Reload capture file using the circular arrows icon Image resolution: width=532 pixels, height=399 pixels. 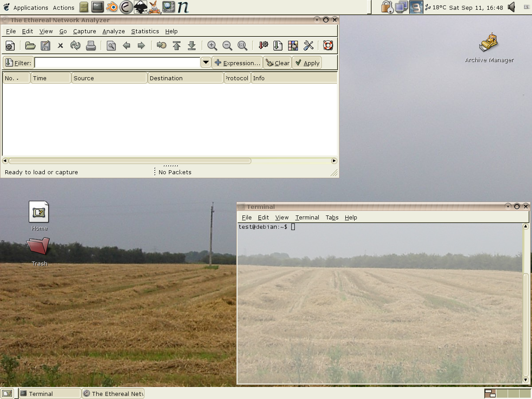pos(75,46)
